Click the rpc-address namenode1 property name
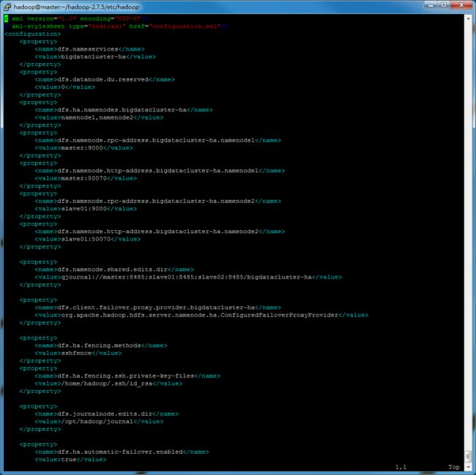The width and height of the screenshot is (476, 475). pyautogui.click(x=156, y=140)
